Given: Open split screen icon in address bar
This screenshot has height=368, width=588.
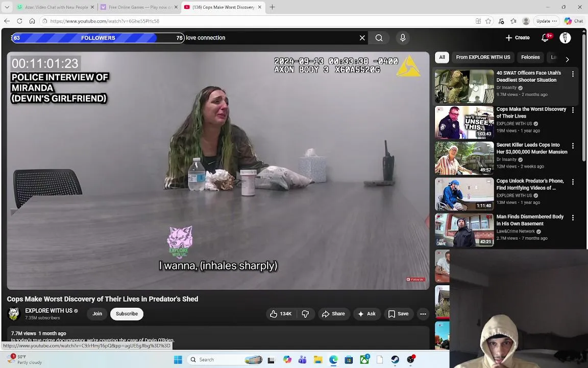Looking at the screenshot, I should click(478, 21).
